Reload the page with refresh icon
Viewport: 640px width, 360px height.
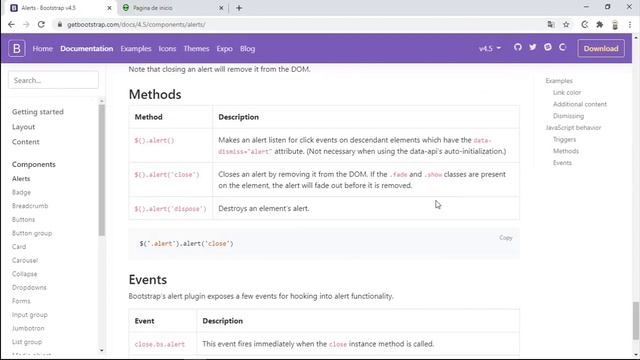click(x=41, y=24)
